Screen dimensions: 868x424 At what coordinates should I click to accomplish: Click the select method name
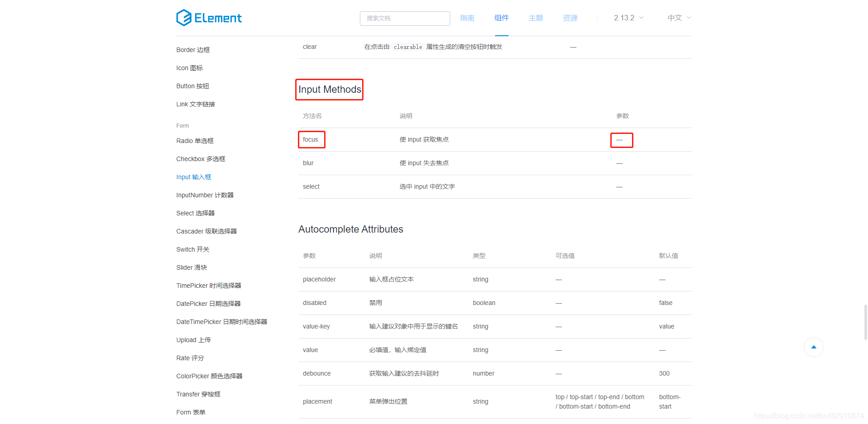point(311,186)
